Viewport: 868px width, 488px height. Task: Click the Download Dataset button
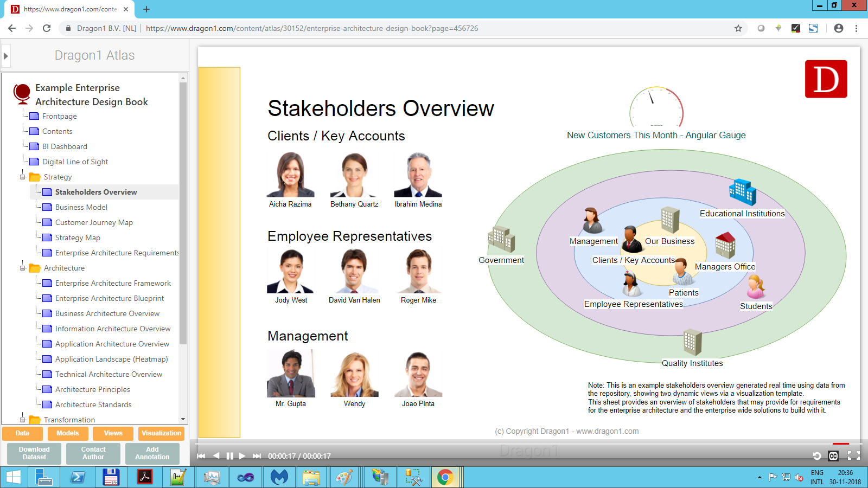pyautogui.click(x=34, y=453)
